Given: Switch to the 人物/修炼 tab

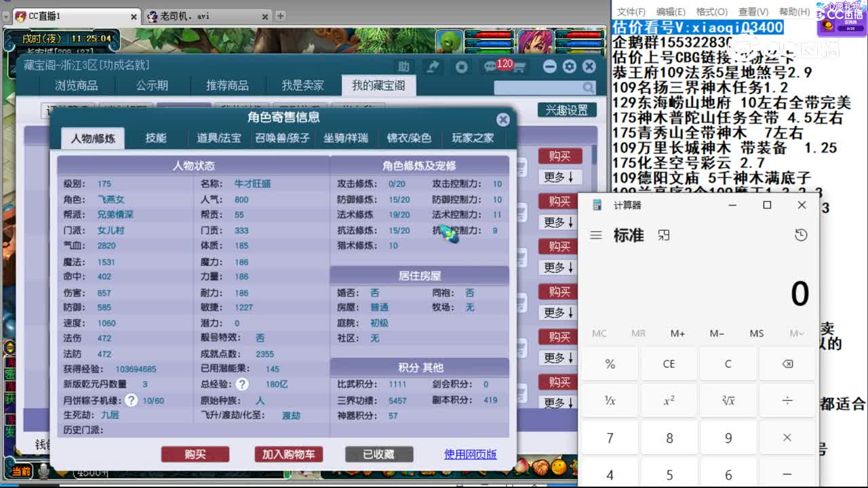Looking at the screenshot, I should (x=93, y=138).
